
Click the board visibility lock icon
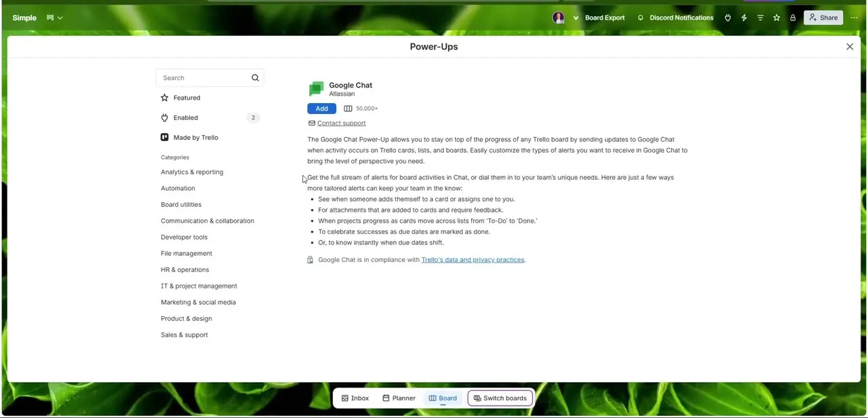(x=793, y=18)
